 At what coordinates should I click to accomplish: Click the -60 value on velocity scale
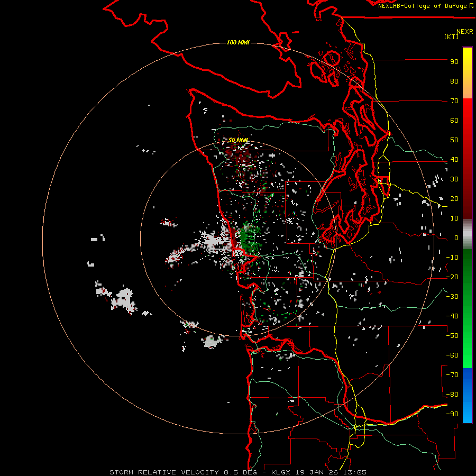click(452, 355)
